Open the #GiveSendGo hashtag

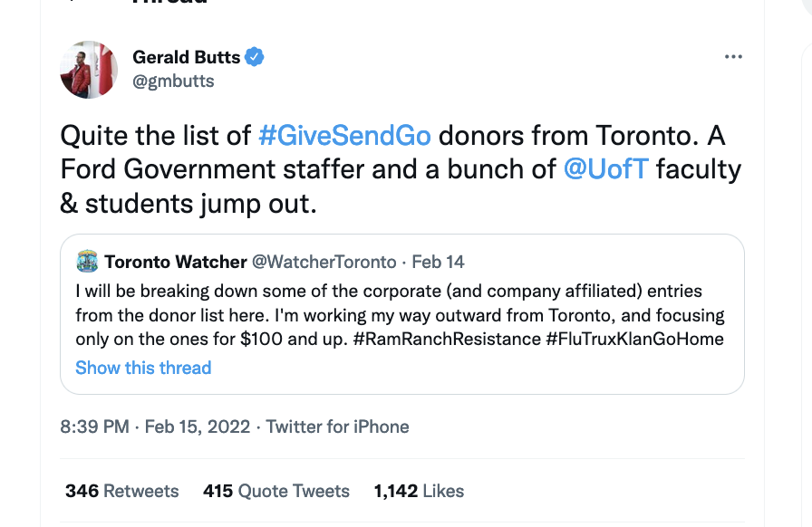pos(344,136)
